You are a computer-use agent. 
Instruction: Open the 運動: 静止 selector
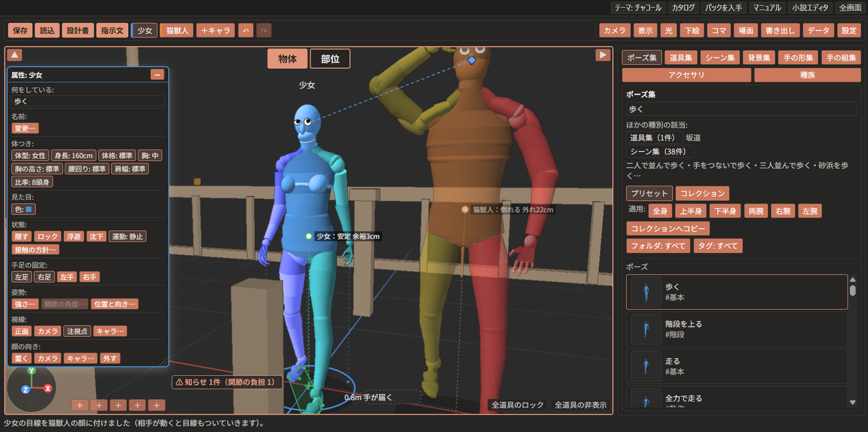[x=127, y=236]
